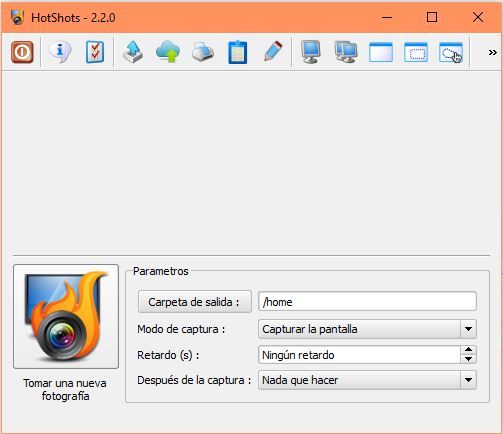Increase Retardo delay with up arrow
Screen dimensions: 503x434
(x=468, y=350)
